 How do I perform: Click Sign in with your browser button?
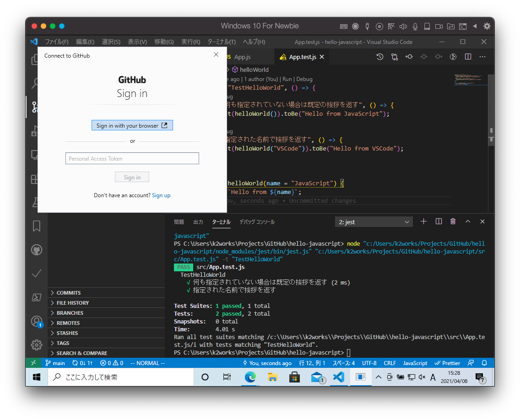click(132, 126)
